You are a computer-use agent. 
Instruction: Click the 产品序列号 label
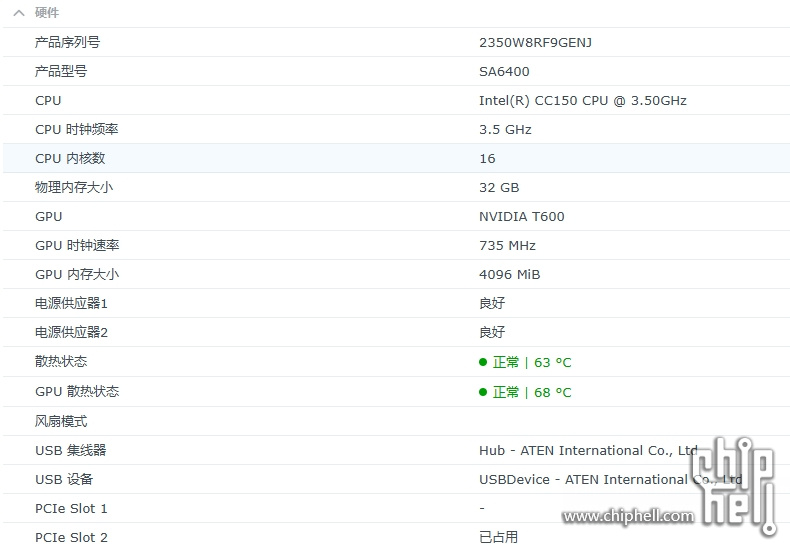tap(68, 42)
